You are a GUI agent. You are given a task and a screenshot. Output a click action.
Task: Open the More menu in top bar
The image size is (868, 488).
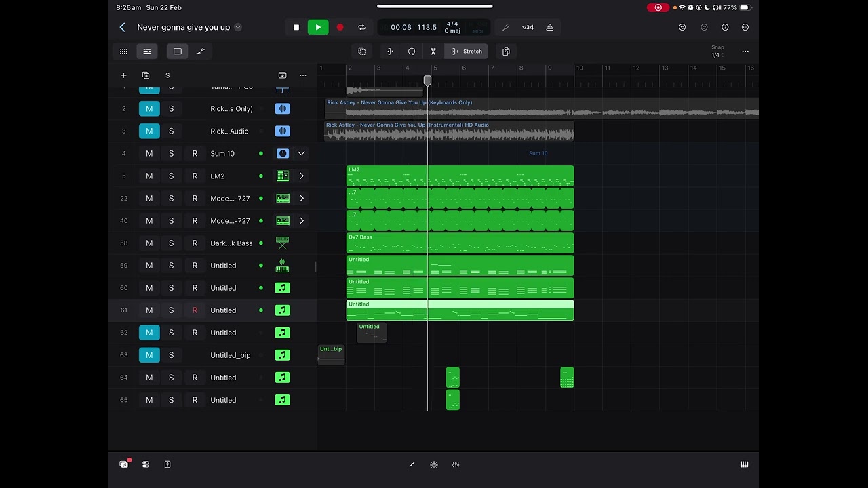pos(745,27)
